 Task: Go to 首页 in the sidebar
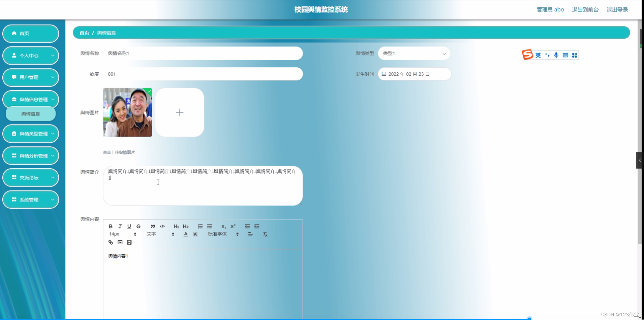tap(31, 33)
